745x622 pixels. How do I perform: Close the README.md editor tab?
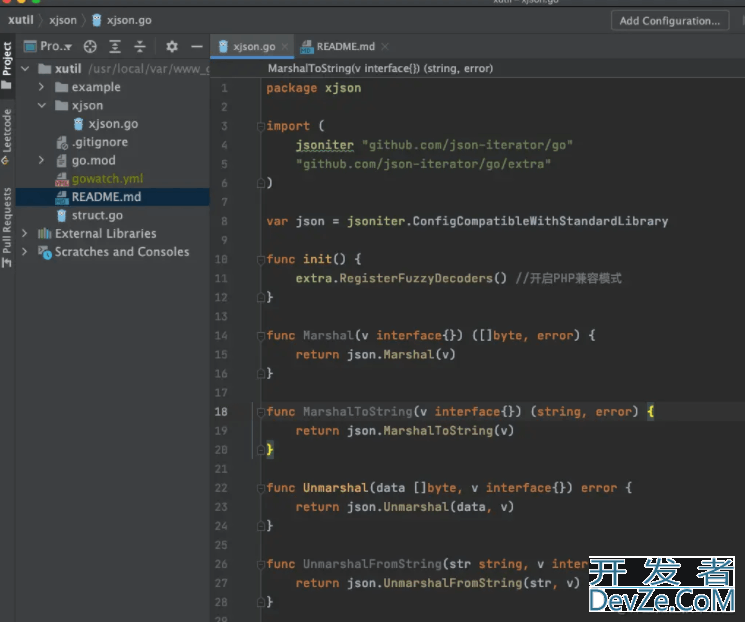385,47
